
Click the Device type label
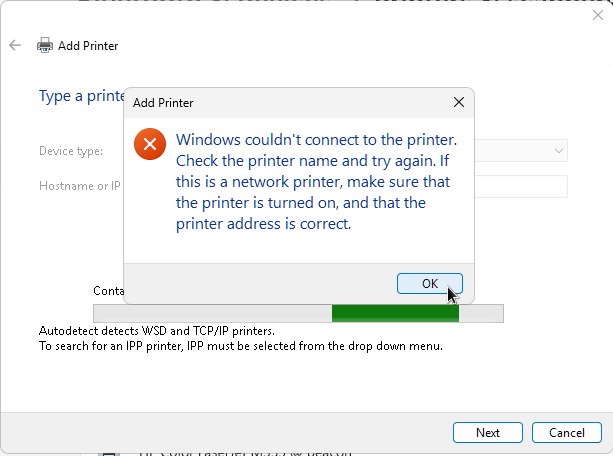(x=70, y=151)
